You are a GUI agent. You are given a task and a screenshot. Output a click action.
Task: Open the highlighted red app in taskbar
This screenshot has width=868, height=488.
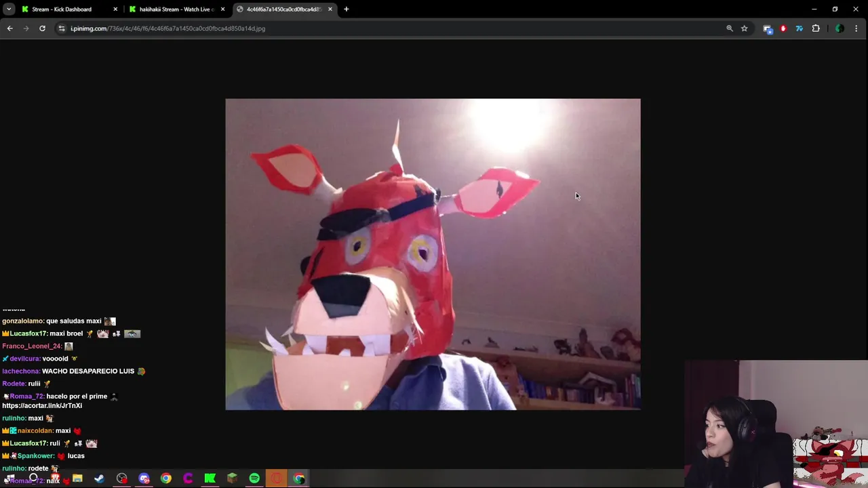(277, 479)
